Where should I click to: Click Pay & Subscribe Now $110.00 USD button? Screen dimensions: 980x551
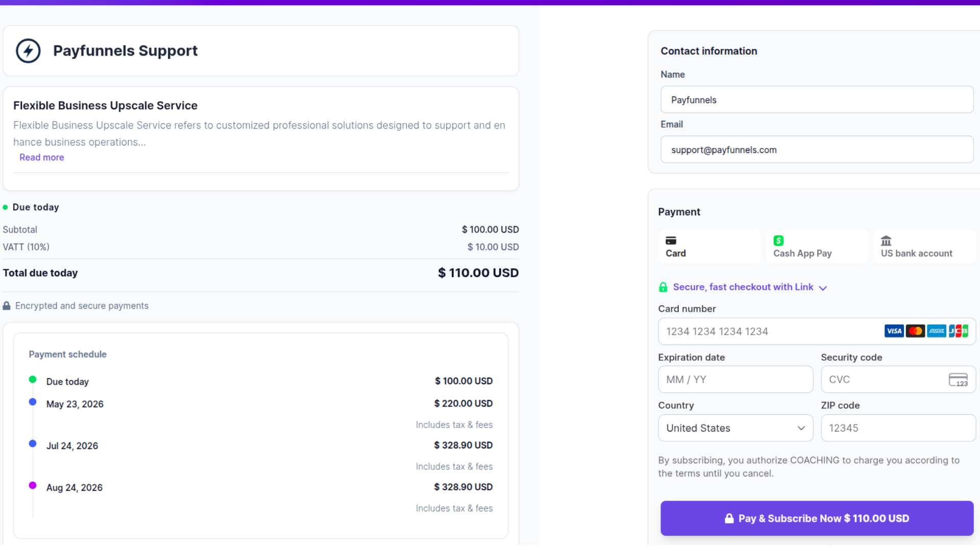[x=817, y=518]
